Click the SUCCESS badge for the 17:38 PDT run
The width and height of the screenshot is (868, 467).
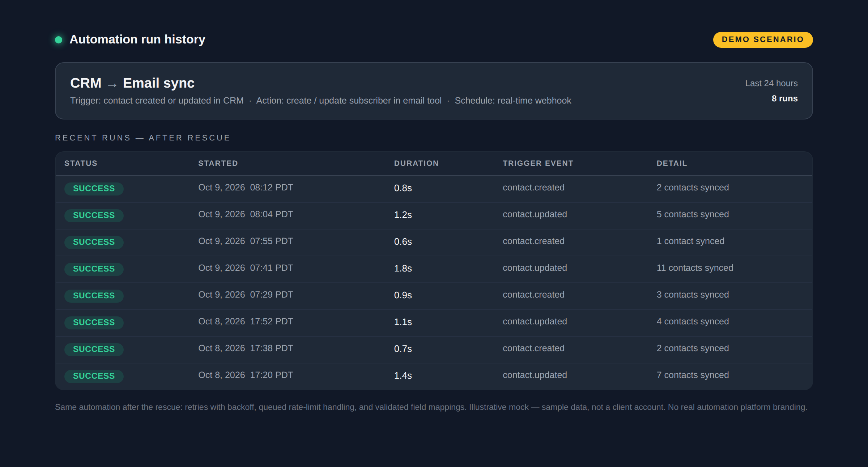(94, 349)
